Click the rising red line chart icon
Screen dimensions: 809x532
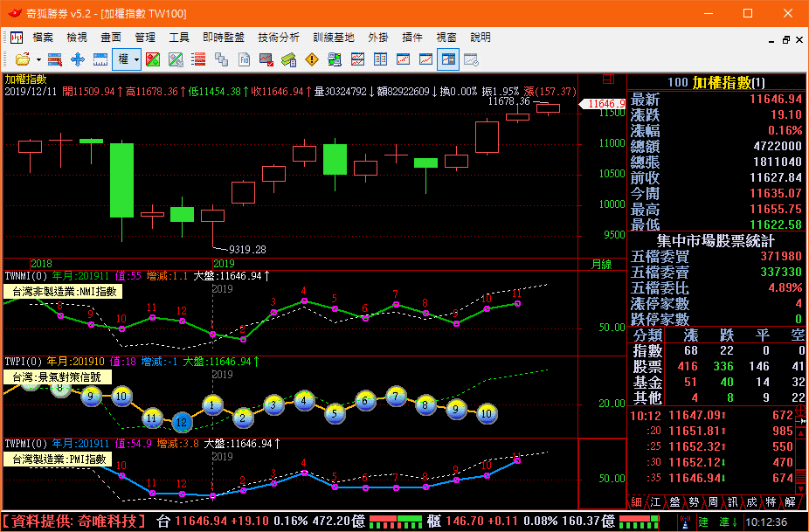(x=425, y=60)
